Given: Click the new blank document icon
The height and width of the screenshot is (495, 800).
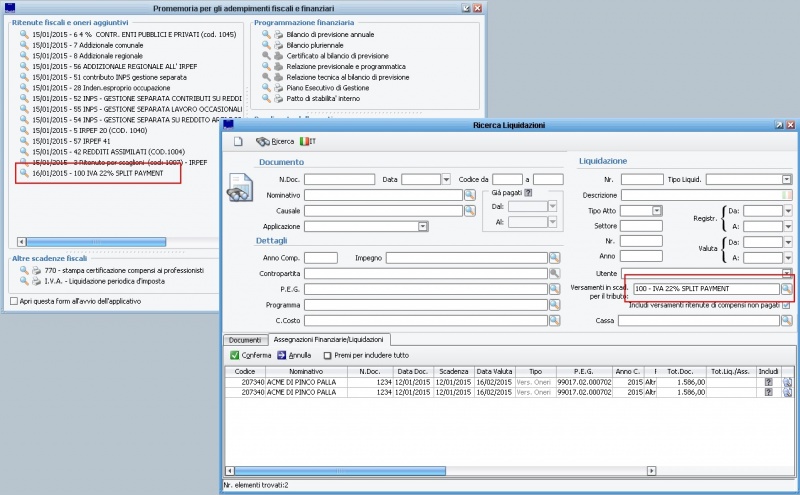Looking at the screenshot, I should pos(238,142).
